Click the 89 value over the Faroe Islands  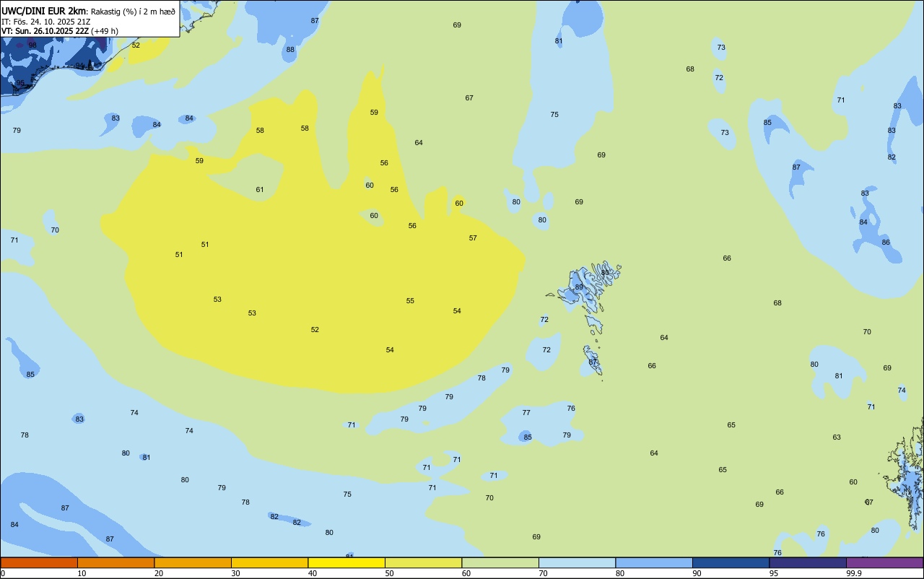coord(579,287)
